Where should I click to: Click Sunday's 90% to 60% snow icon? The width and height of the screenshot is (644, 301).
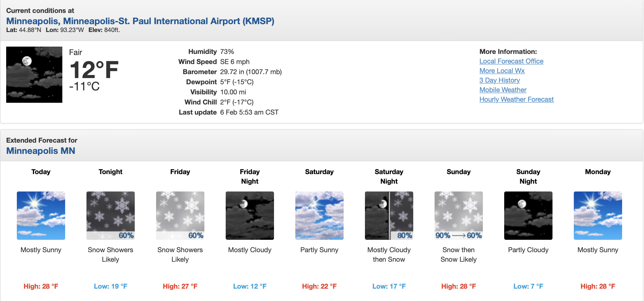pyautogui.click(x=459, y=216)
